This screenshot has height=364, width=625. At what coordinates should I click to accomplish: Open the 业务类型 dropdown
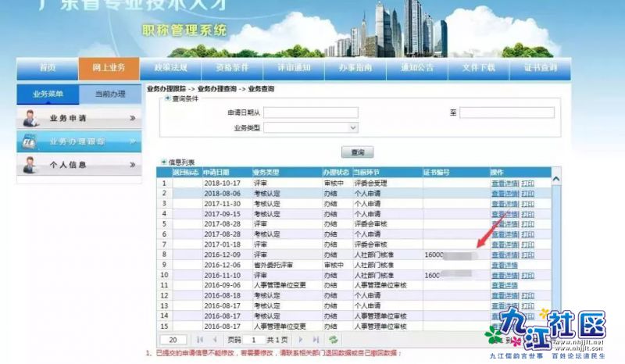click(x=310, y=127)
